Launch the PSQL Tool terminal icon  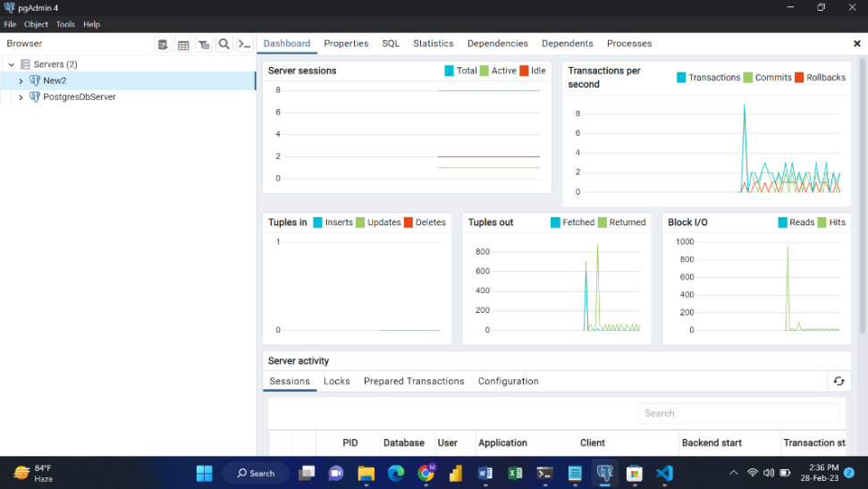click(x=244, y=45)
